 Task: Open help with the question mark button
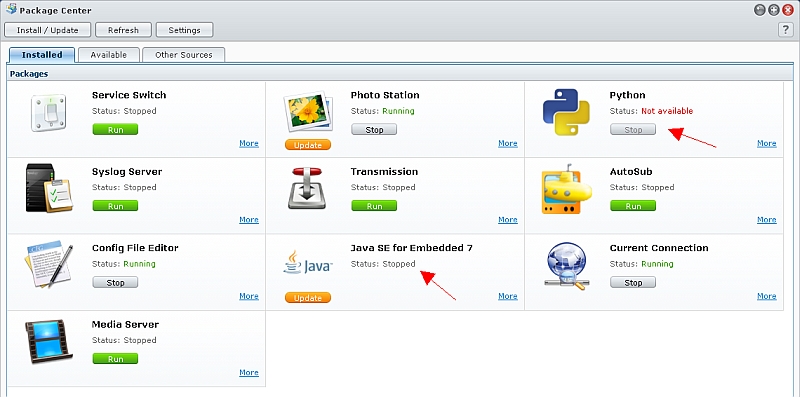point(786,30)
